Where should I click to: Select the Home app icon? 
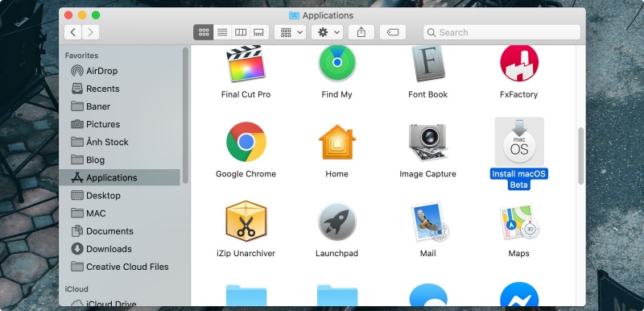point(336,142)
